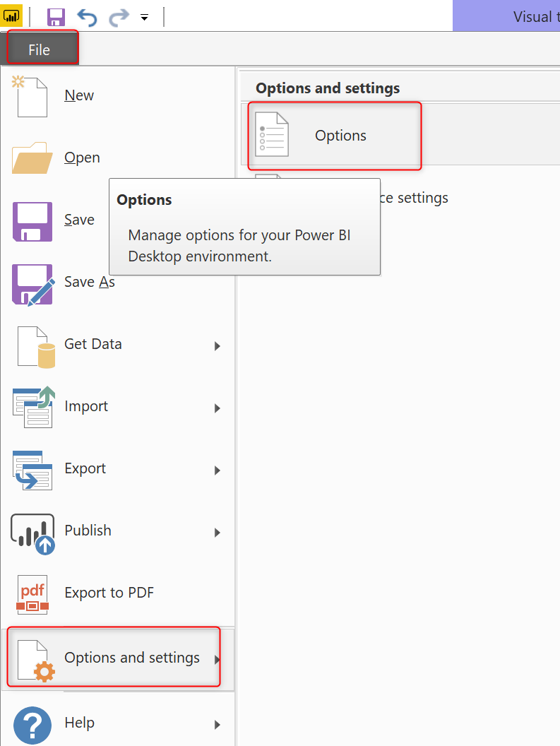The image size is (560, 746).
Task: Click the Save icon in title bar
Action: click(56, 16)
